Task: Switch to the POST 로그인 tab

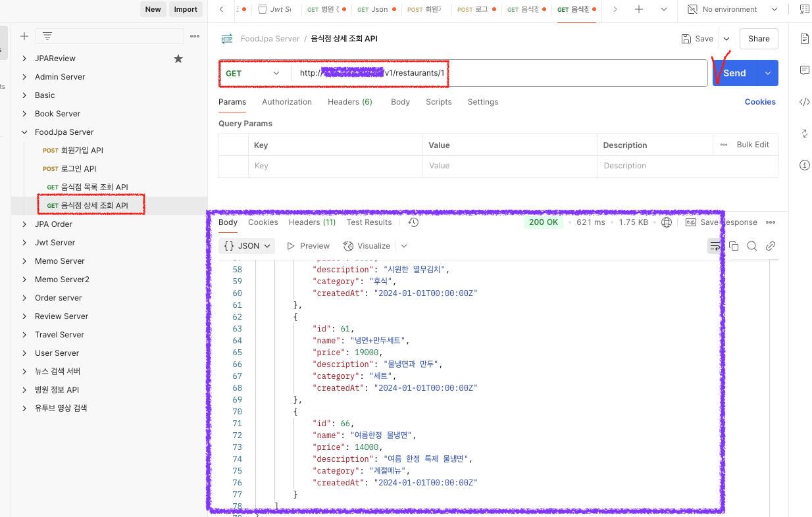Action: [x=476, y=9]
